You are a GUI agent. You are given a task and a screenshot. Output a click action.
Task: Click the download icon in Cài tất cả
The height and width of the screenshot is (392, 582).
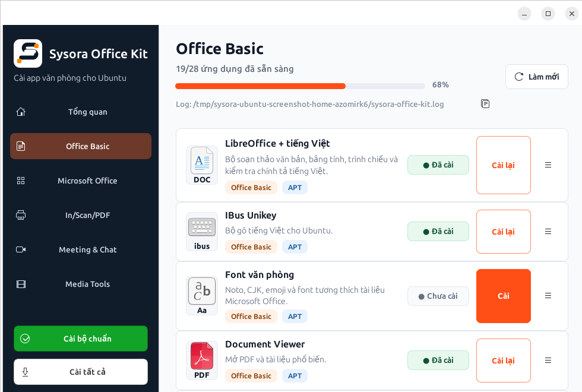pos(25,372)
